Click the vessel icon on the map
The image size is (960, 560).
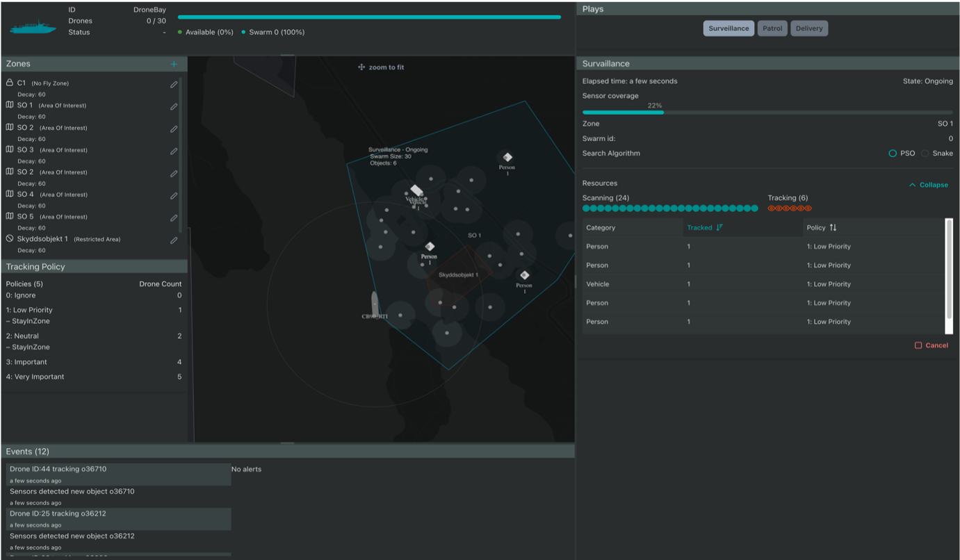(x=375, y=302)
